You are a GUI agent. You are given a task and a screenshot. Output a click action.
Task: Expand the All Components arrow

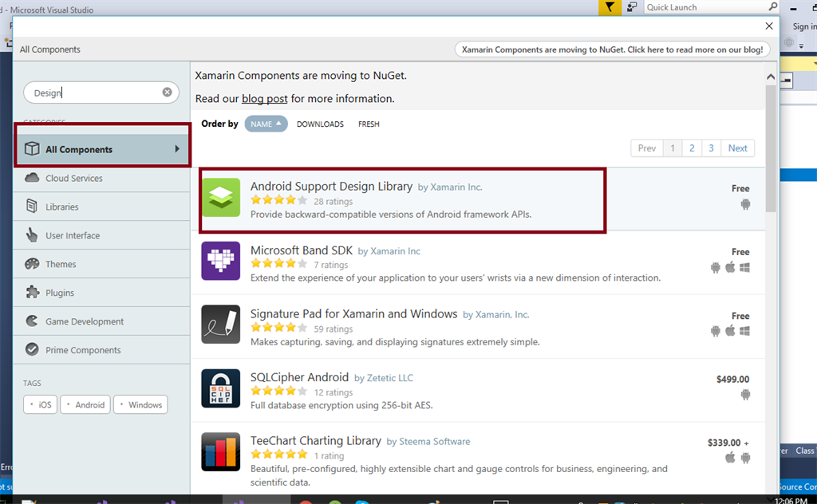pos(177,149)
